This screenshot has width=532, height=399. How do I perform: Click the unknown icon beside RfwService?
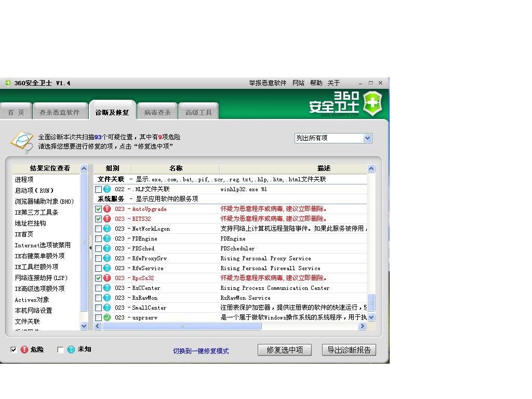pos(107,268)
